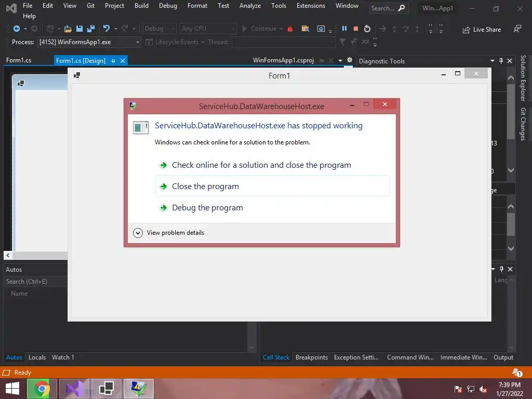The image size is (532, 399).
Task: Choose Close the program option
Action: [272, 186]
